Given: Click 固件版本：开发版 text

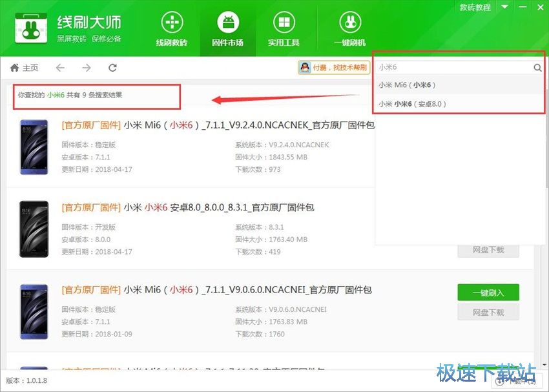Looking at the screenshot, I should (88, 227).
